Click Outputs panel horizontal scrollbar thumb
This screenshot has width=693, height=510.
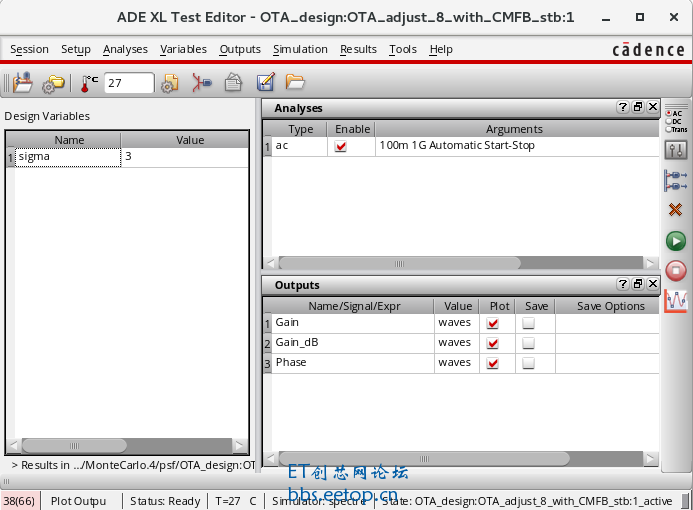424,459
